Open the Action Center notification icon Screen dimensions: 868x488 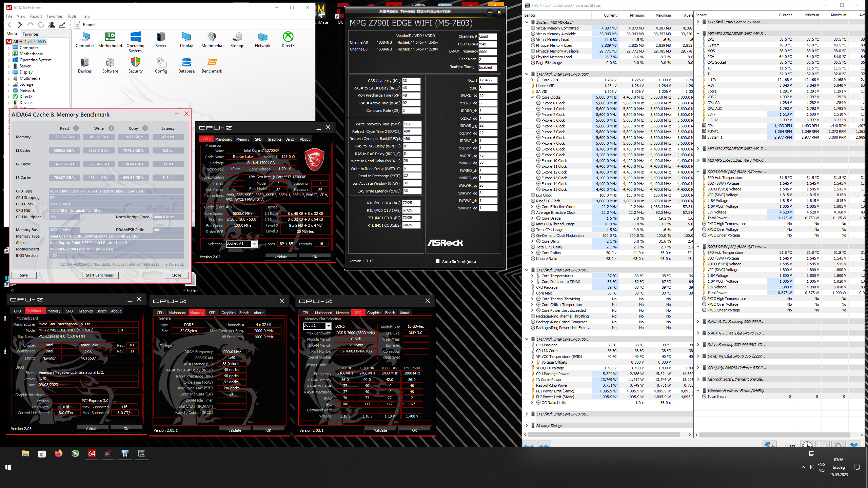point(857,467)
